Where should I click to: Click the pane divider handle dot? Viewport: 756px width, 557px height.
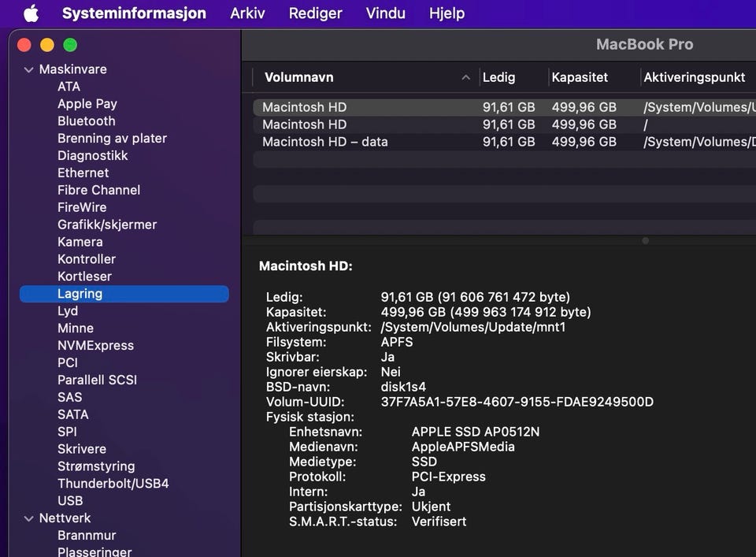(x=645, y=240)
